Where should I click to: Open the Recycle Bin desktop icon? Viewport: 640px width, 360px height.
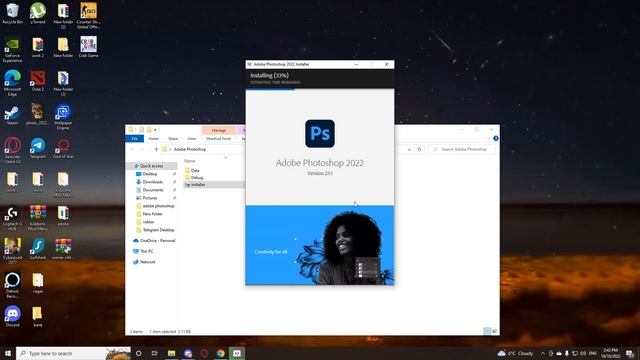(12, 13)
